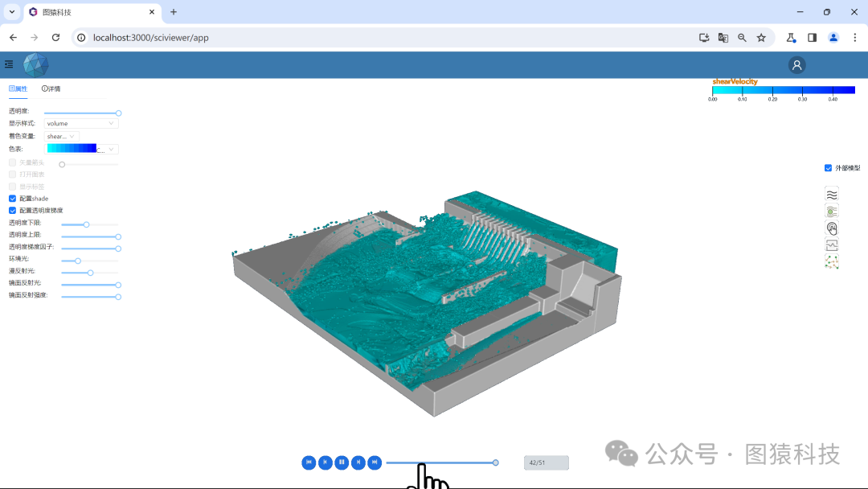Click the 漫反射光 slider handle
The width and height of the screenshot is (868, 489).
[90, 273]
